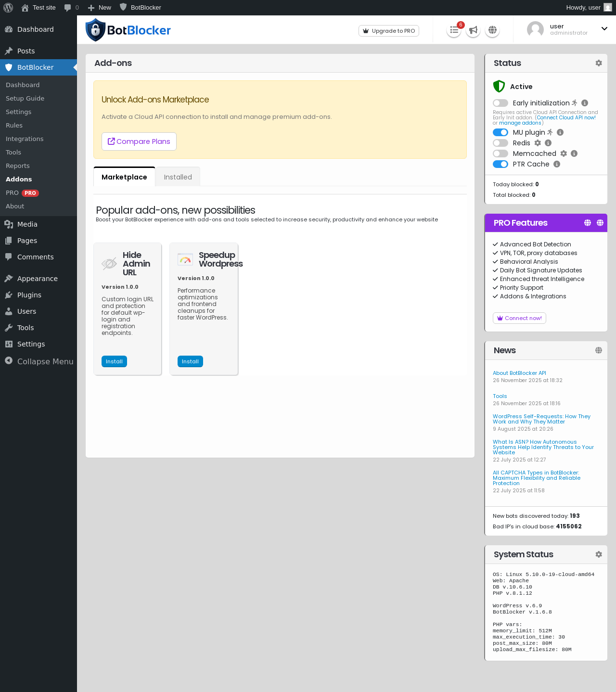The image size is (616, 692).
Task: Click BotBlocker shield item in admin bar
Action: coord(140,8)
